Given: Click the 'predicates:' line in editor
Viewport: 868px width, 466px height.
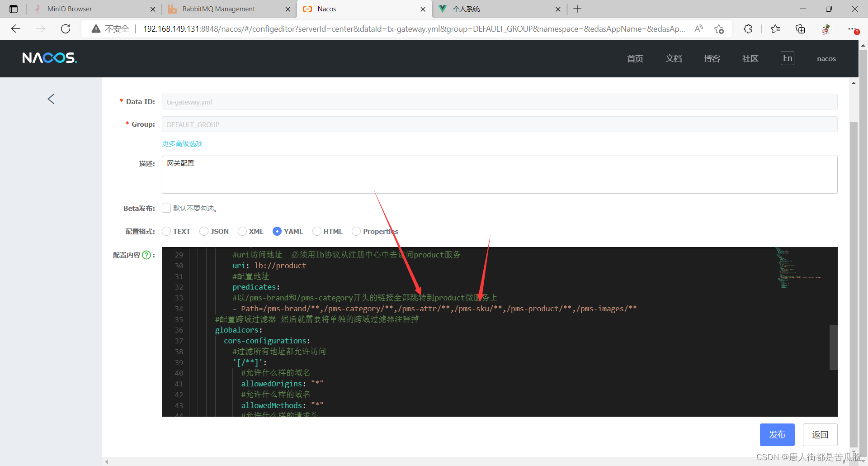Looking at the screenshot, I should pyautogui.click(x=256, y=287).
